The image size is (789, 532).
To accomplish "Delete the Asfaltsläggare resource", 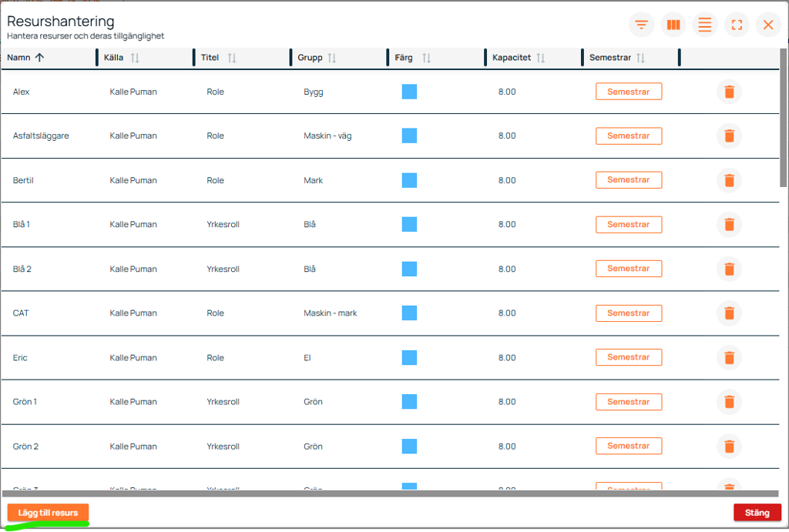I will pos(729,136).
